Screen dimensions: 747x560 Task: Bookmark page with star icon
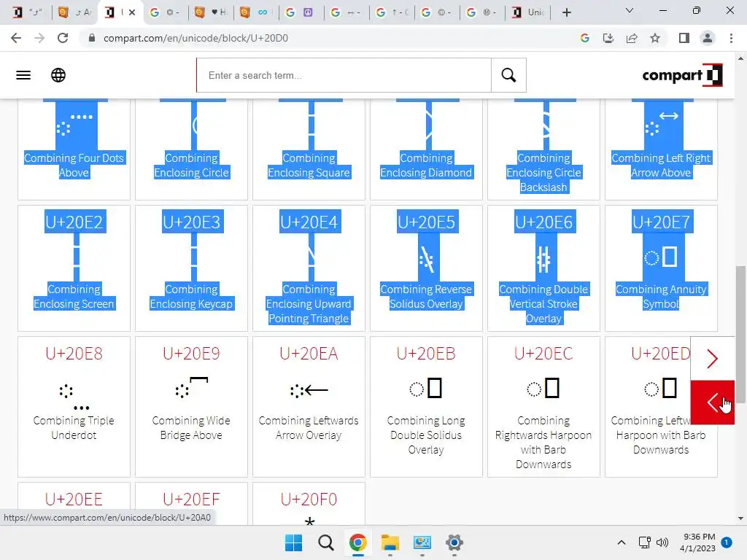coord(655,38)
